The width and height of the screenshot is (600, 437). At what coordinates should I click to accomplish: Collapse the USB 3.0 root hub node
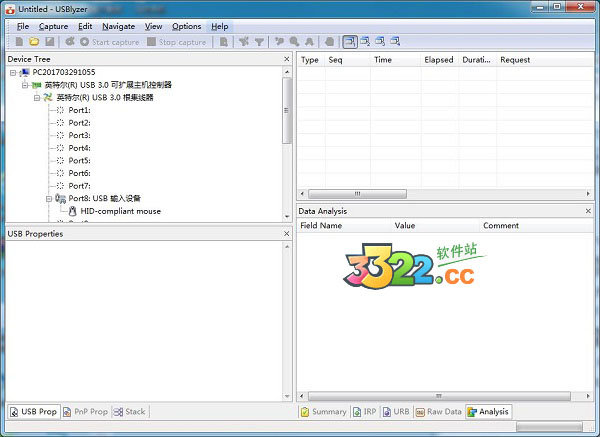click(37, 98)
